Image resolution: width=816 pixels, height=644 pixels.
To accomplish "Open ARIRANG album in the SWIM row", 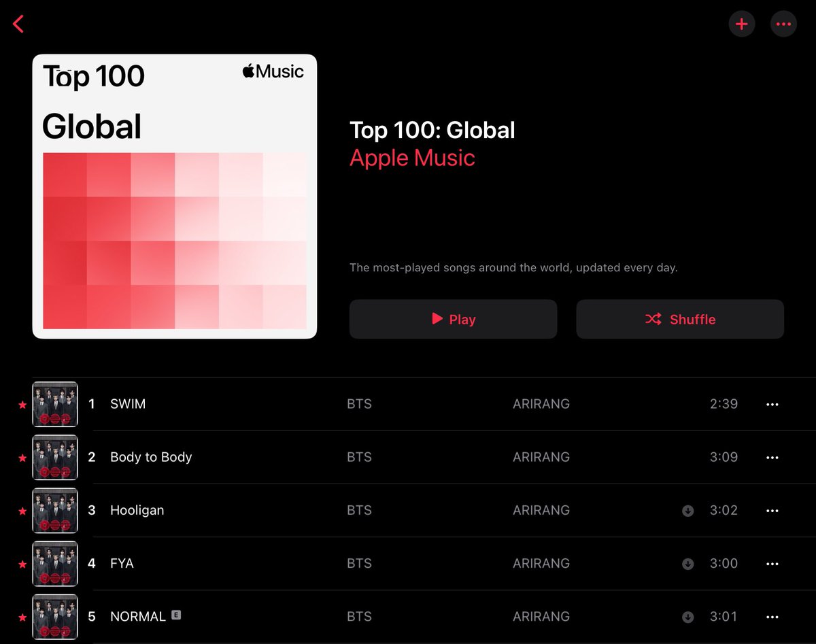I will click(541, 404).
